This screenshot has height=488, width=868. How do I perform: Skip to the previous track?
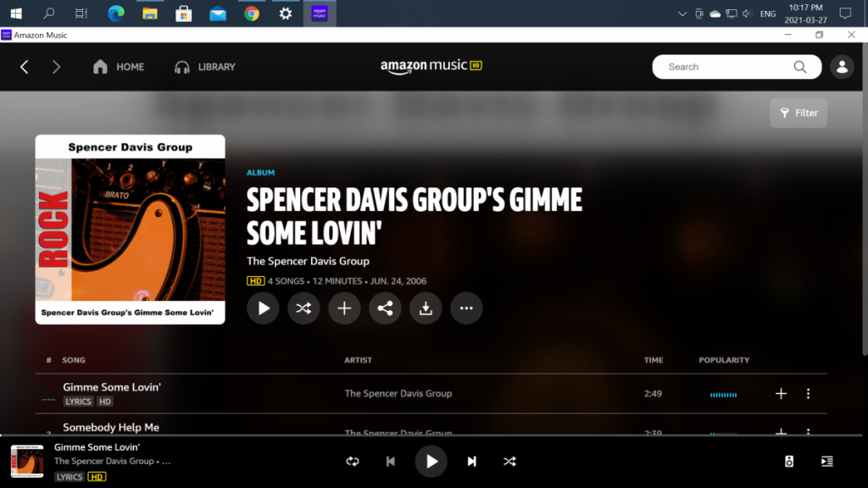click(x=390, y=462)
